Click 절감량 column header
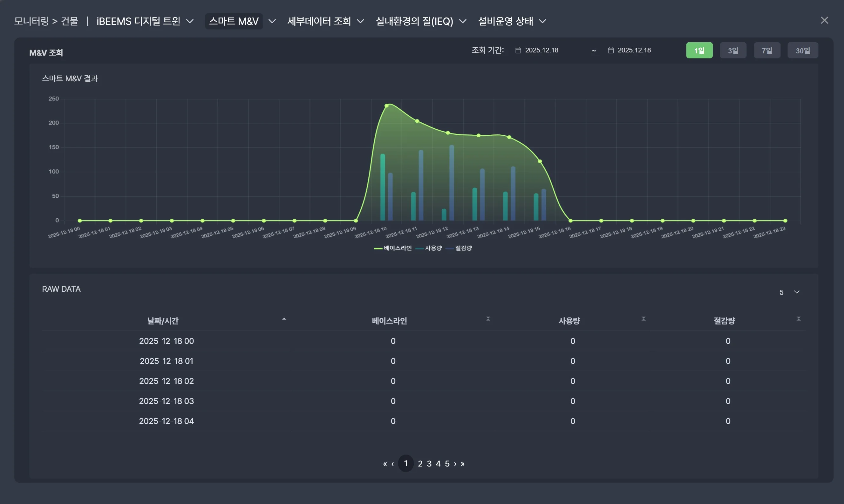Screen dimensions: 844x504 (x=724, y=321)
